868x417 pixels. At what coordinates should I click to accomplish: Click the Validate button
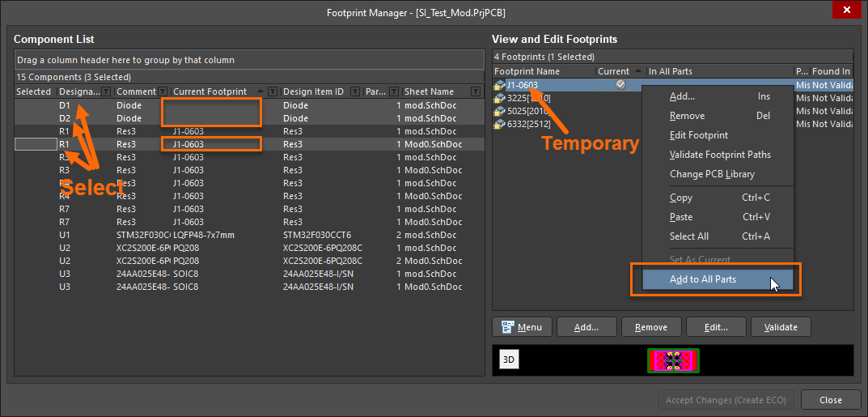coord(781,327)
